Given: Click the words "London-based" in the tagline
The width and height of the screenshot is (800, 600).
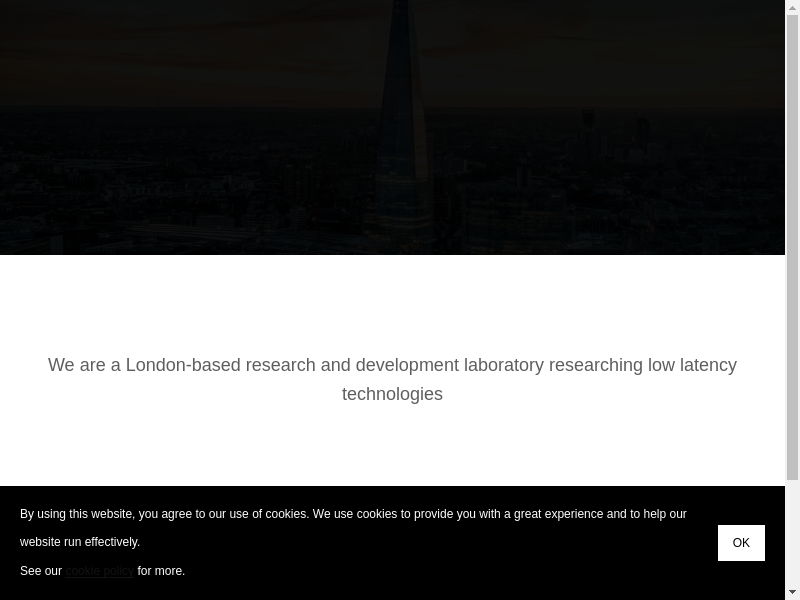Looking at the screenshot, I should point(183,365).
